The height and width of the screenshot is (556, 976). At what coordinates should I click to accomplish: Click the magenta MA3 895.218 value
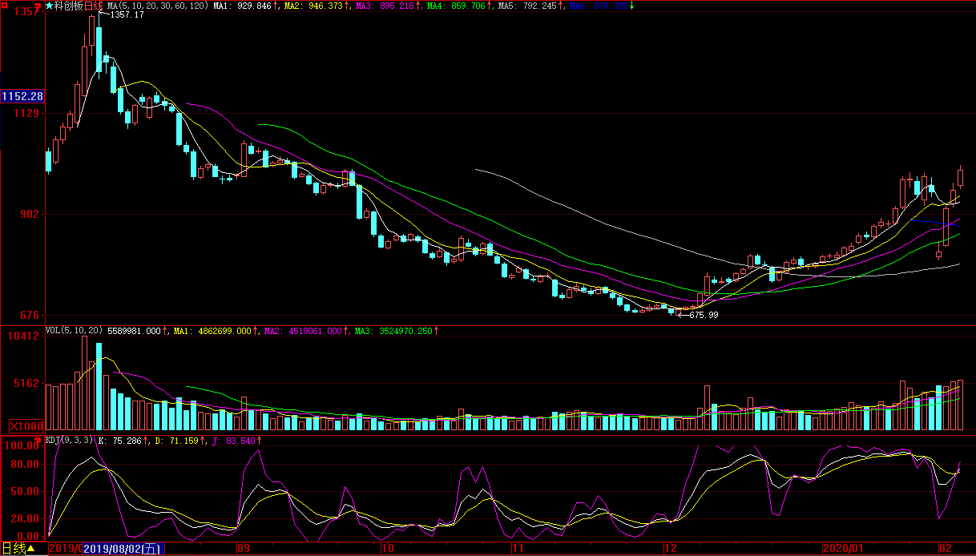(x=384, y=6)
